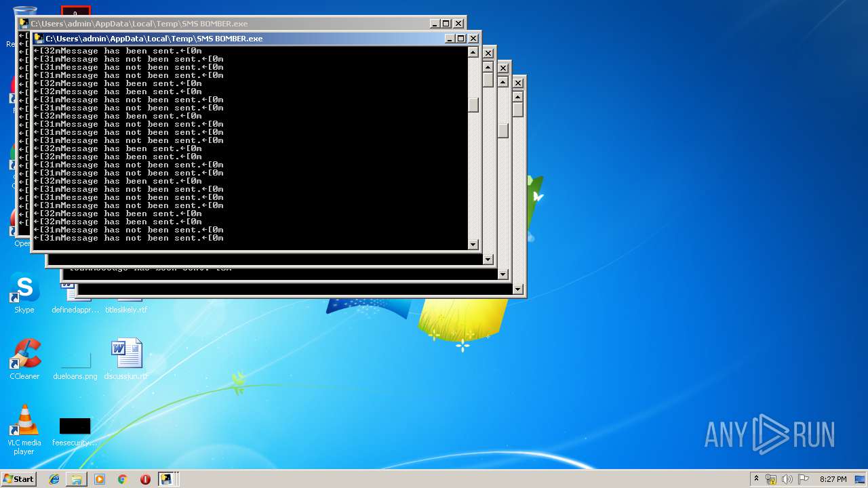Screen dimensions: 868x488
Task: Open Windows Explorer from taskbar
Action: click(x=77, y=479)
